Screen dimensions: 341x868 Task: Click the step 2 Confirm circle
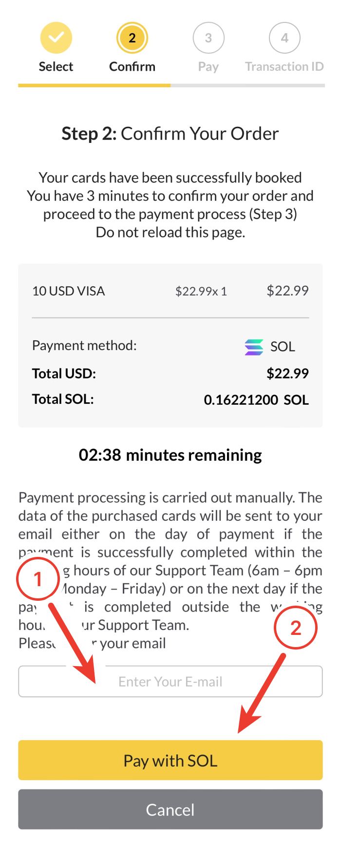click(132, 38)
